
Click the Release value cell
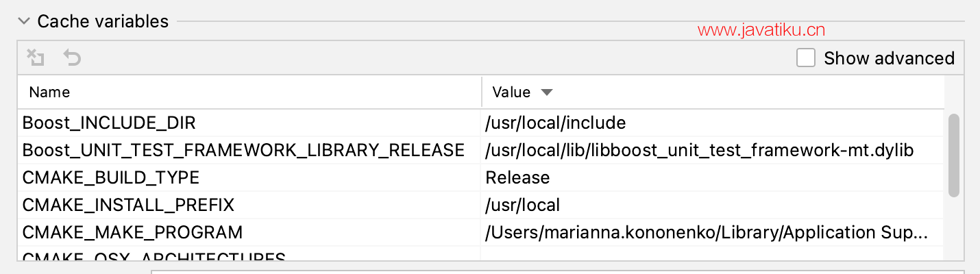tap(517, 178)
